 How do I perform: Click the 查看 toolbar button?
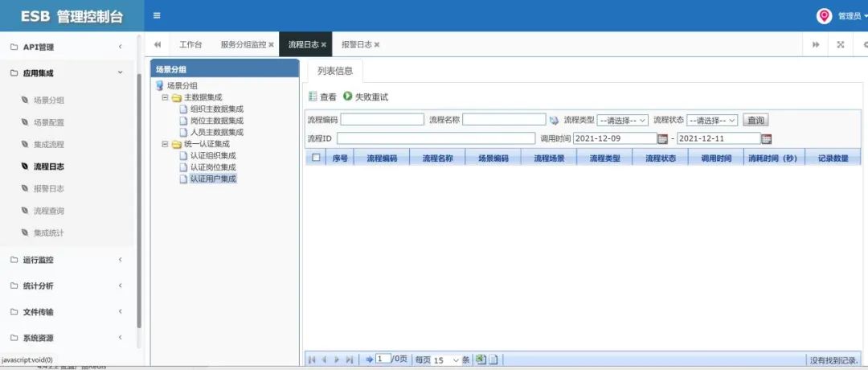tap(322, 97)
